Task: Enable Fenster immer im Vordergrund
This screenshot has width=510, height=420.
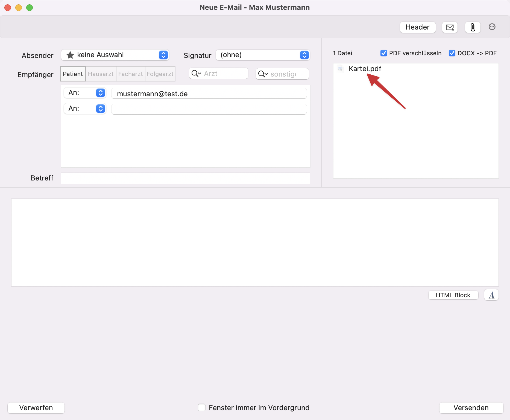Action: 202,407
